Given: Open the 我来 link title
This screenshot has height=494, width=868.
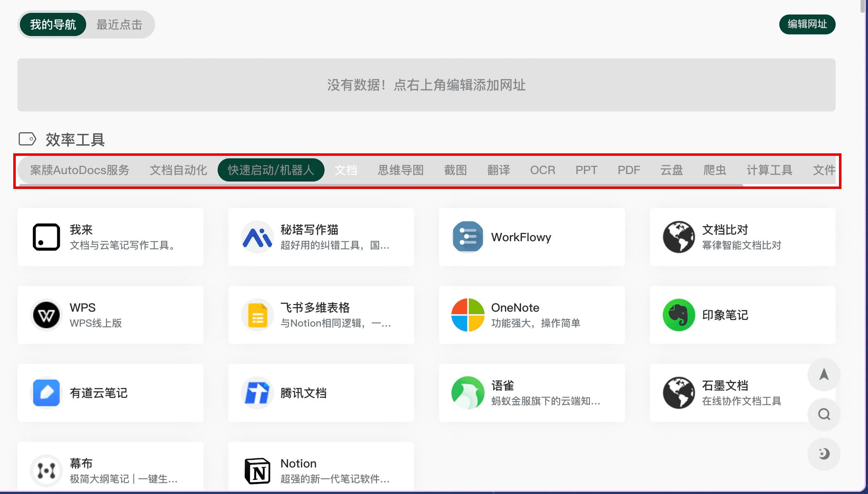Looking at the screenshot, I should pos(81,230).
